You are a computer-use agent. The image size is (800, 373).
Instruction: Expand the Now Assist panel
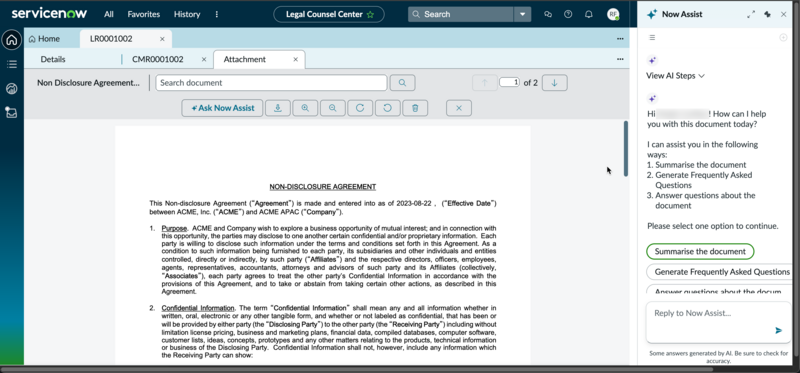click(x=751, y=14)
